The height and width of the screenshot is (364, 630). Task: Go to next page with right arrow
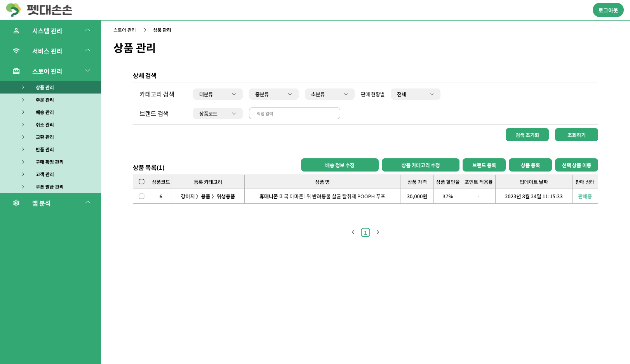378,232
